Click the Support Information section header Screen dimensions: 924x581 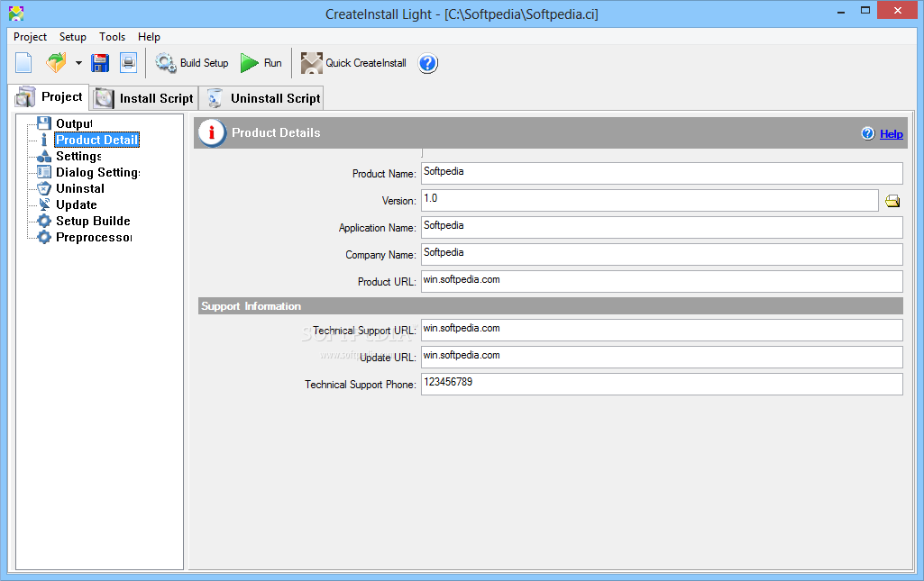(551, 306)
